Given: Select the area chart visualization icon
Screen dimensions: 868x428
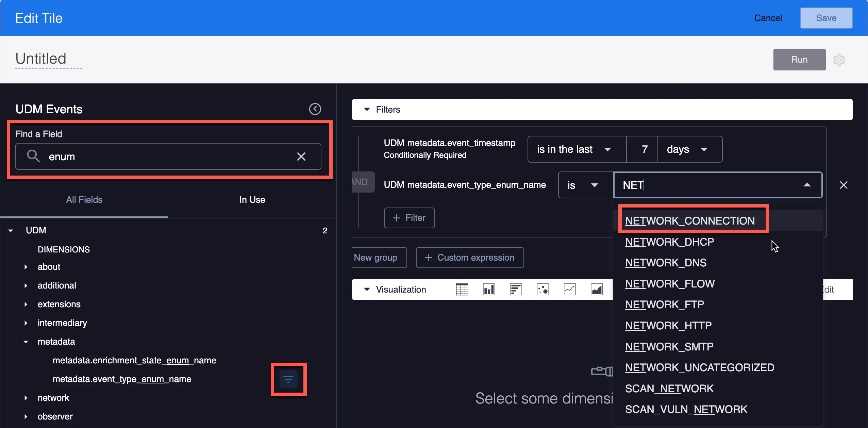Looking at the screenshot, I should click(597, 290).
